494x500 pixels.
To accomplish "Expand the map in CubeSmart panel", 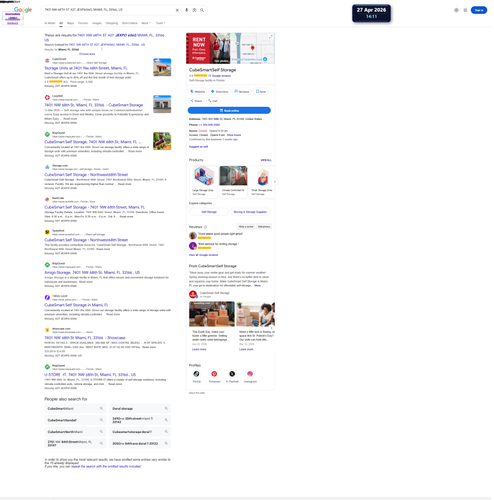I will pos(271,37).
